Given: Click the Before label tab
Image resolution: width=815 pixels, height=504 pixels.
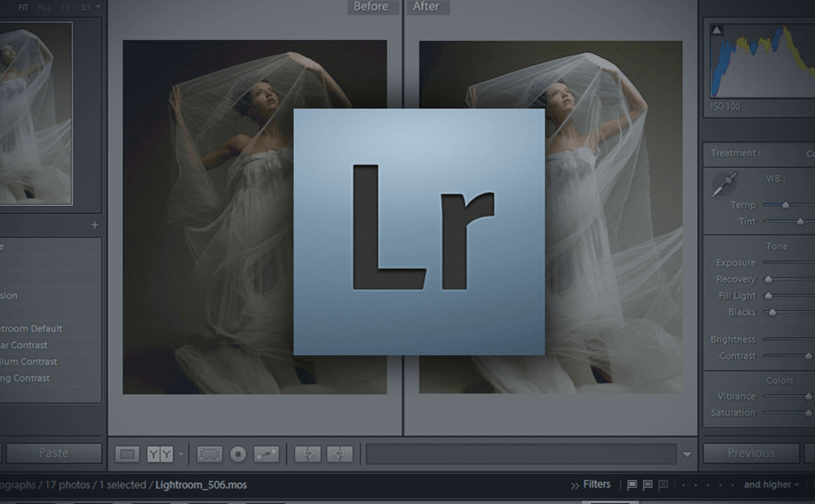Looking at the screenshot, I should [x=373, y=7].
